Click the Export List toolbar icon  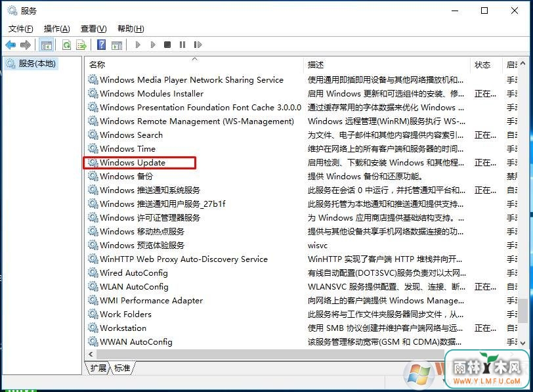tap(81, 45)
